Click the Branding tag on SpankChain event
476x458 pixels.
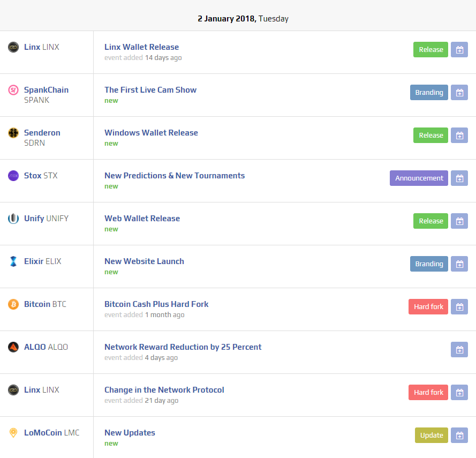click(429, 92)
